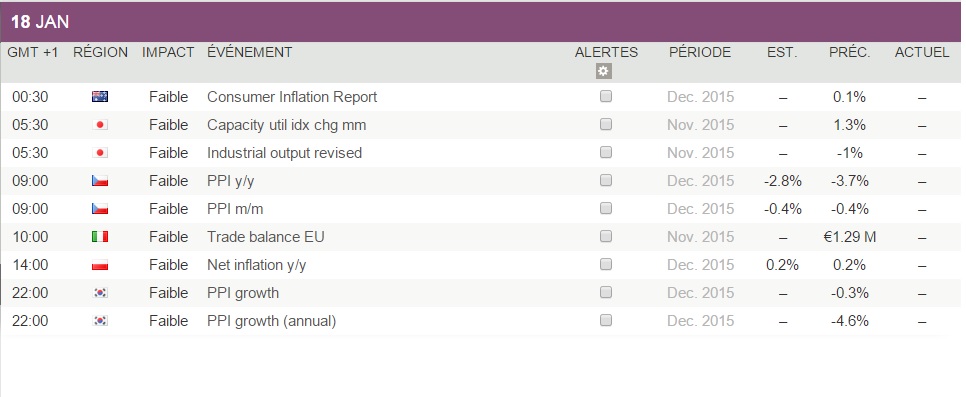966x397 pixels.
Task: Toggle alert for PPI m/m
Action: point(606,208)
